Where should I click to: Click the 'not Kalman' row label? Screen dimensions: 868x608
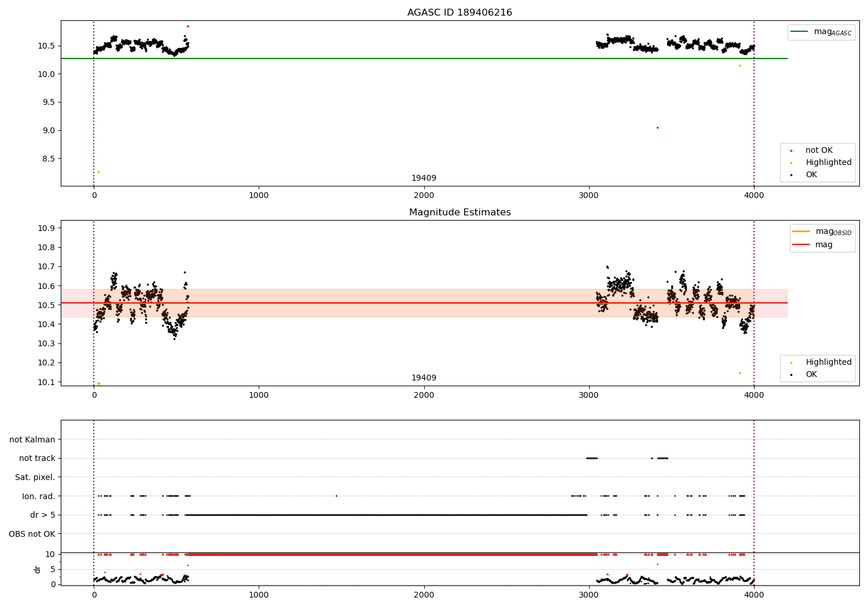pyautogui.click(x=32, y=439)
